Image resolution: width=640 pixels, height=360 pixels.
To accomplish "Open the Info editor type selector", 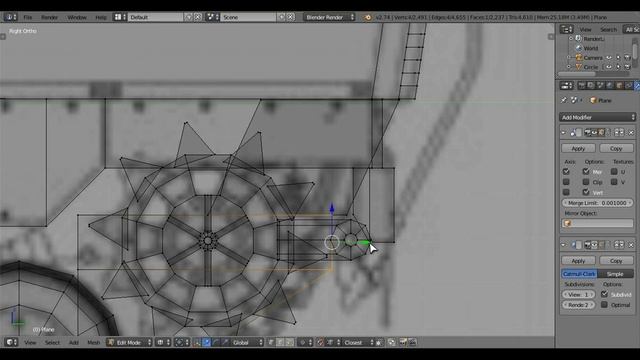I will tap(10, 17).
